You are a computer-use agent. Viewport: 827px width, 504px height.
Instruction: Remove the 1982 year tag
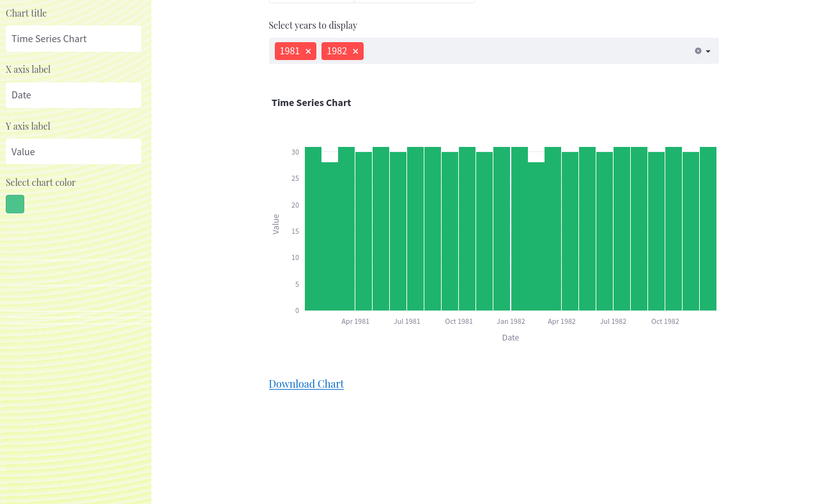355,51
